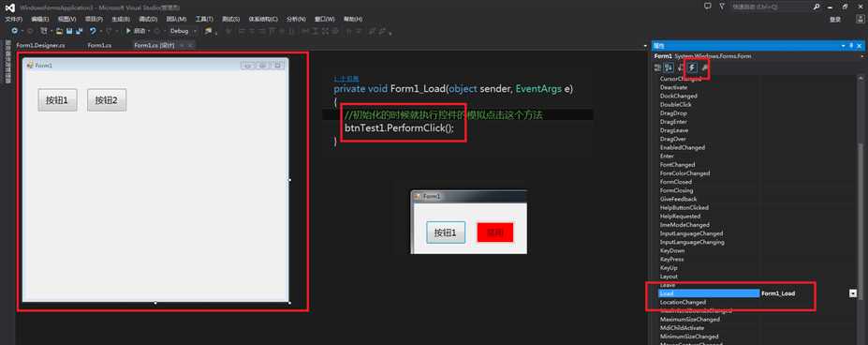Show properties categorized view icon

657,67
